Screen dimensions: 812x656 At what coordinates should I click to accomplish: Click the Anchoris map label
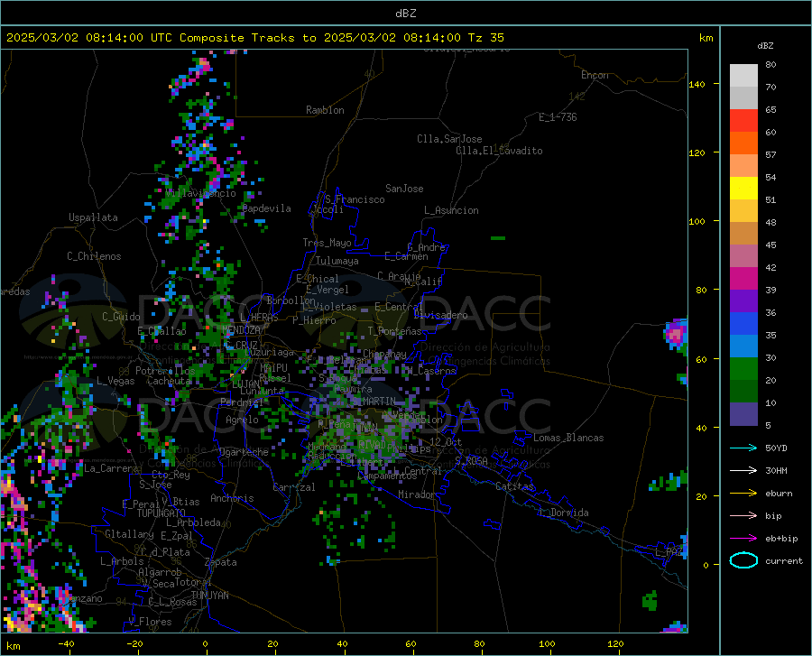point(232,498)
